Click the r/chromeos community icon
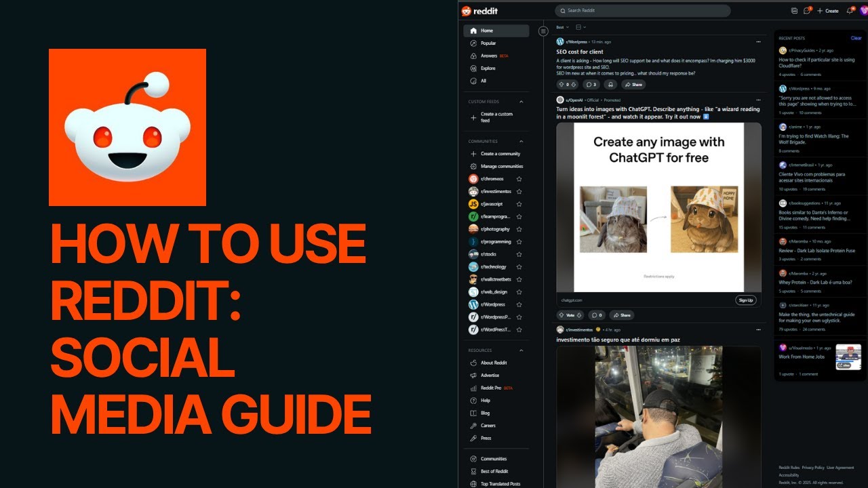Viewport: 868px width, 488px height. [x=473, y=179]
